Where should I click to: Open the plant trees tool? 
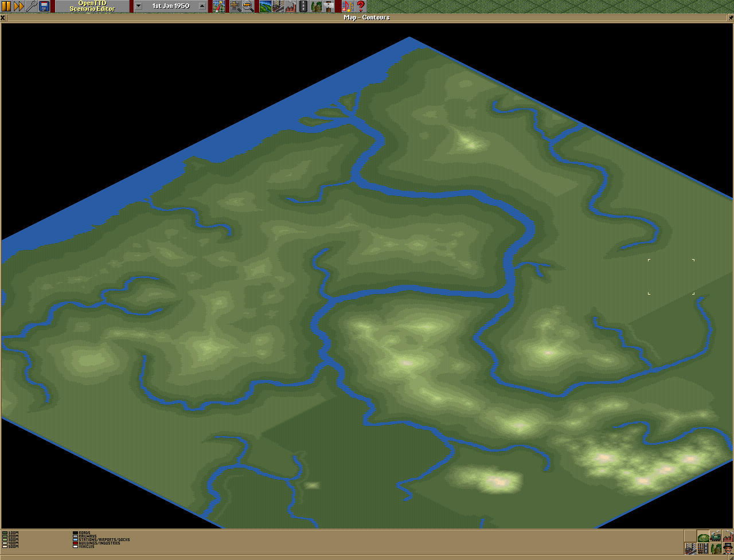(316, 7)
